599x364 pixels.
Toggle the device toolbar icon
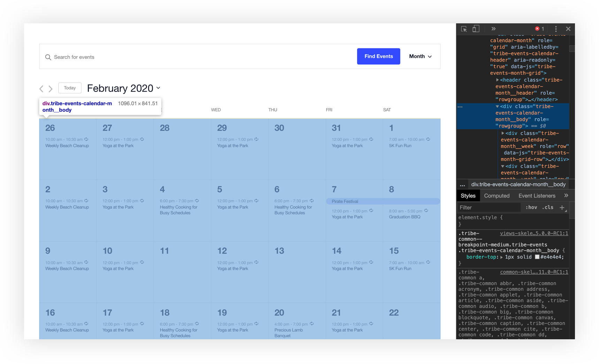476,29
